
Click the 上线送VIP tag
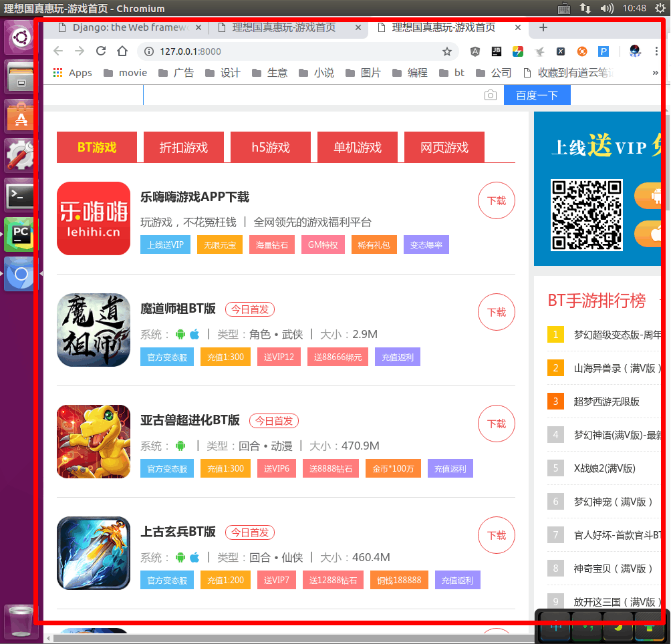(x=165, y=245)
